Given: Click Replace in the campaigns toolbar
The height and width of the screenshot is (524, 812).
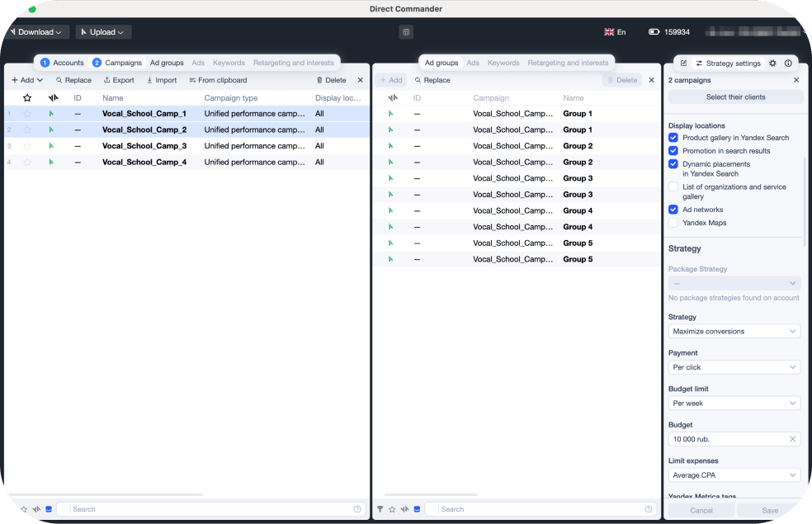Looking at the screenshot, I should point(73,80).
